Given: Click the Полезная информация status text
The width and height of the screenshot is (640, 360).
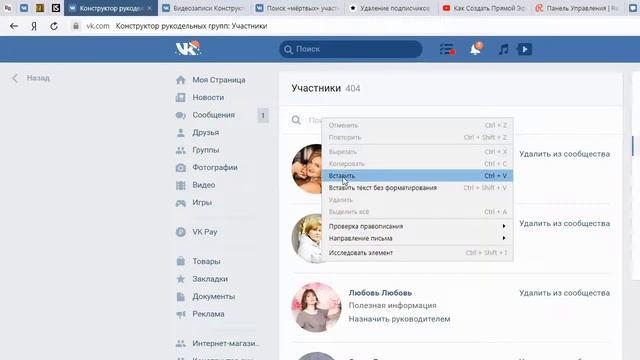Looking at the screenshot, I should [x=392, y=306].
